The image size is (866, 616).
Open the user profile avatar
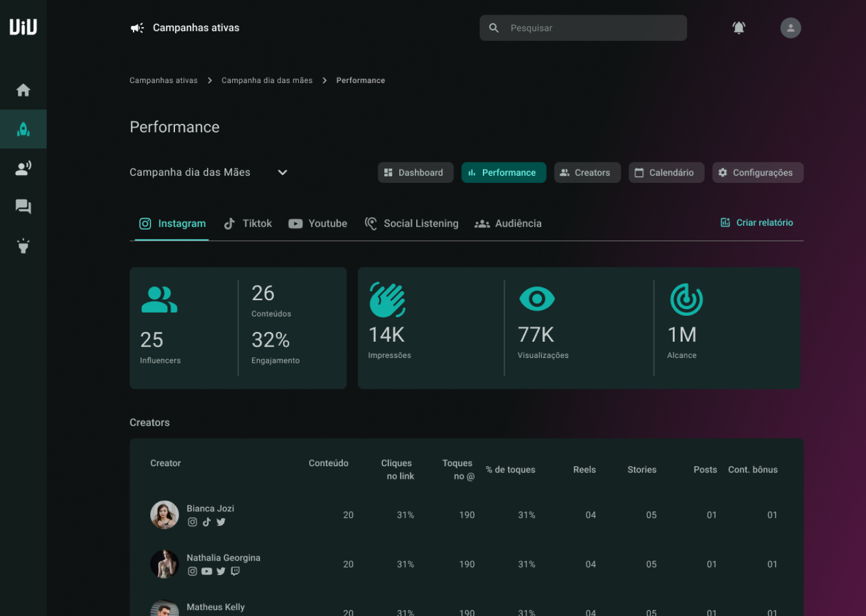(x=791, y=28)
